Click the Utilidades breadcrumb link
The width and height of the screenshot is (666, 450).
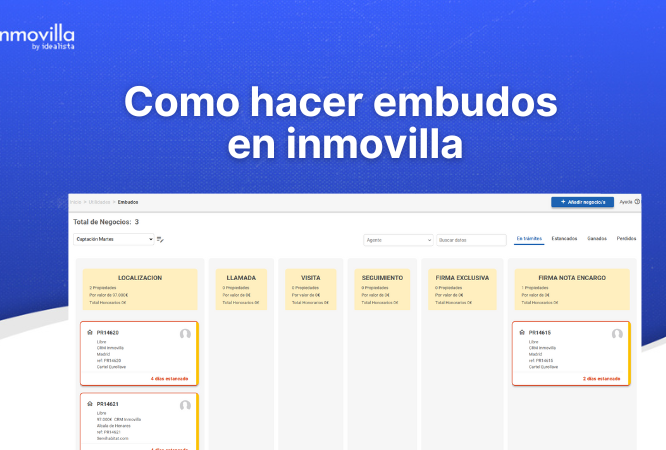tap(99, 202)
